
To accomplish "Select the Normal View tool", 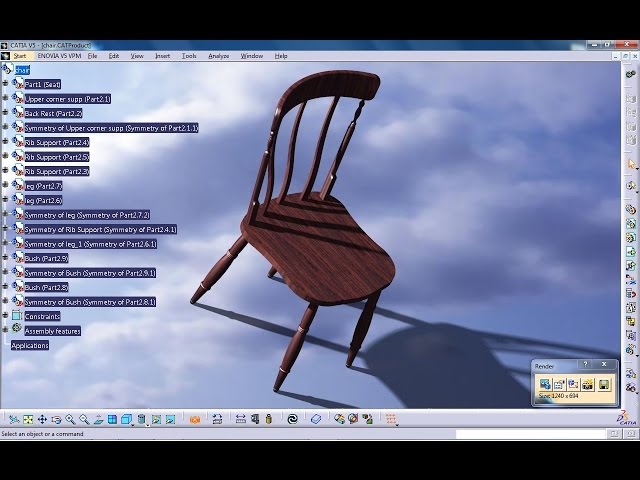I will tap(98, 419).
